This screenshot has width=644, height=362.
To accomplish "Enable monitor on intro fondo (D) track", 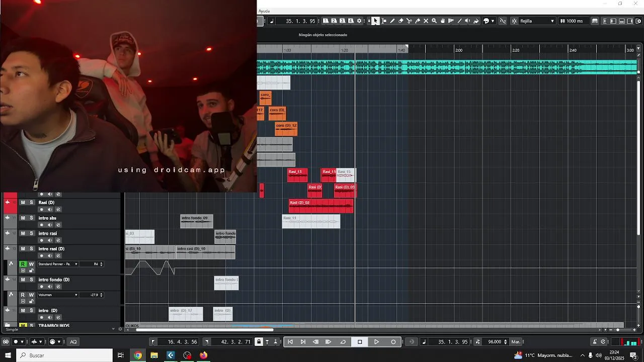I will 49,287.
